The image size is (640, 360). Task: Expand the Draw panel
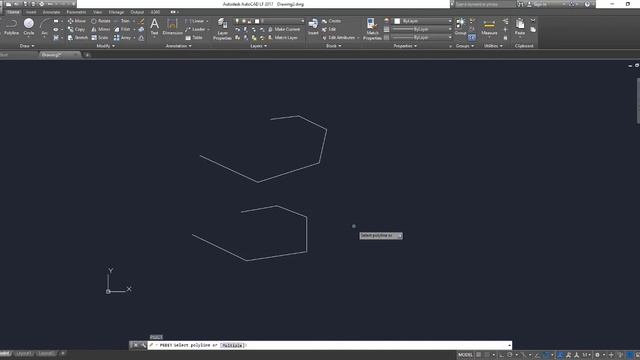pos(27,46)
